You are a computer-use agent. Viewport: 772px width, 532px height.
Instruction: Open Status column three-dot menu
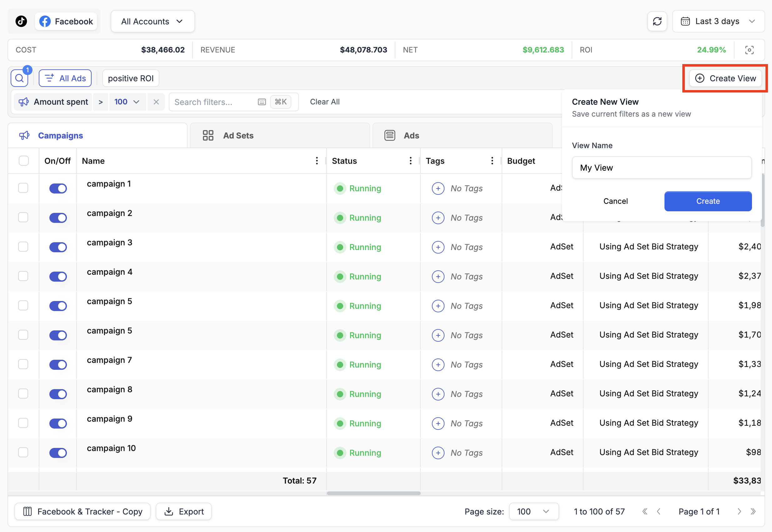coord(410,161)
